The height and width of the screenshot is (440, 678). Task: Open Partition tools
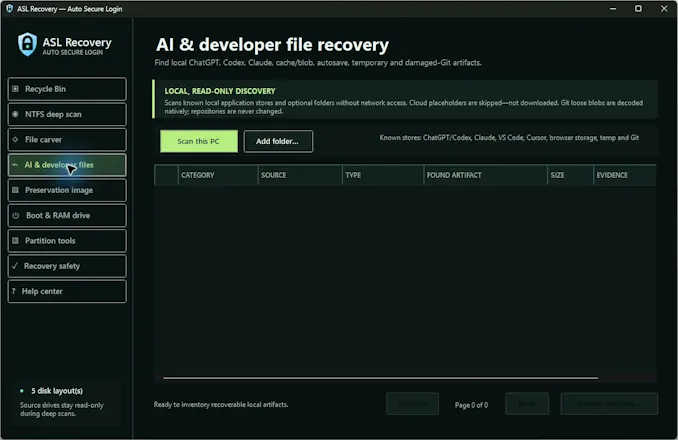(x=67, y=241)
